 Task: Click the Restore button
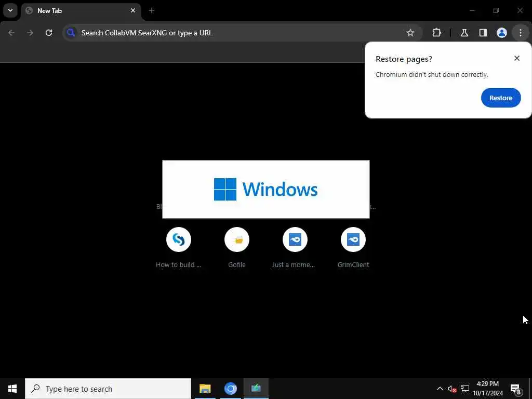pyautogui.click(x=501, y=98)
